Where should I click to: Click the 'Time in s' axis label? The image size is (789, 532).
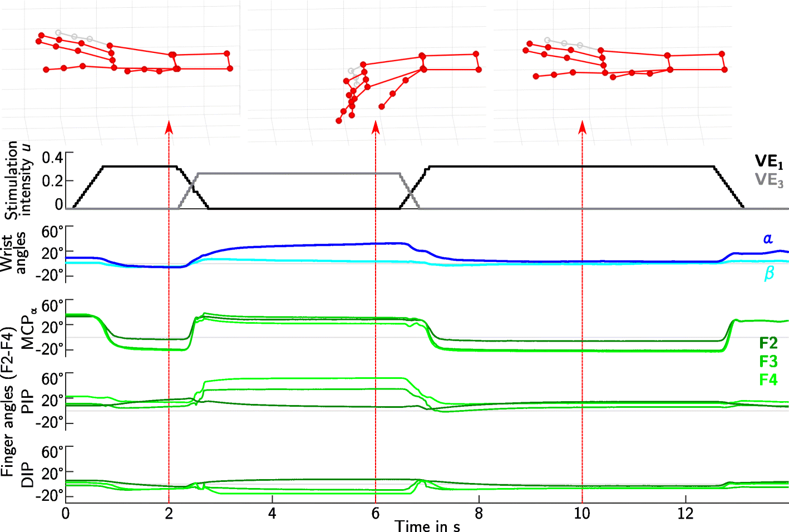[427, 526]
